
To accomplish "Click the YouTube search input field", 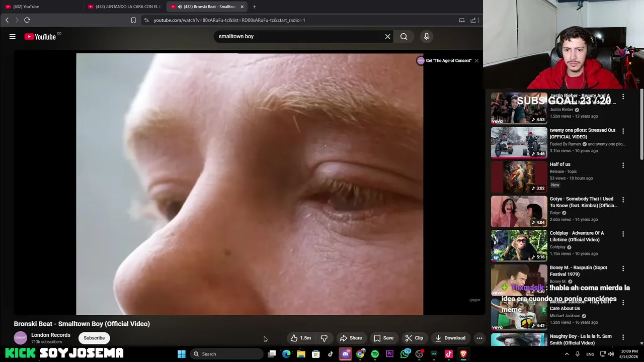I will [x=299, y=36].
